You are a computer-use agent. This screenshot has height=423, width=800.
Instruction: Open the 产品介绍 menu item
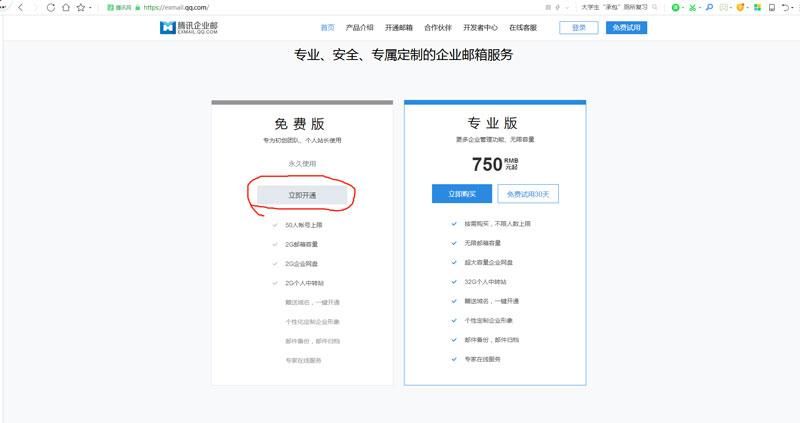[x=359, y=28]
